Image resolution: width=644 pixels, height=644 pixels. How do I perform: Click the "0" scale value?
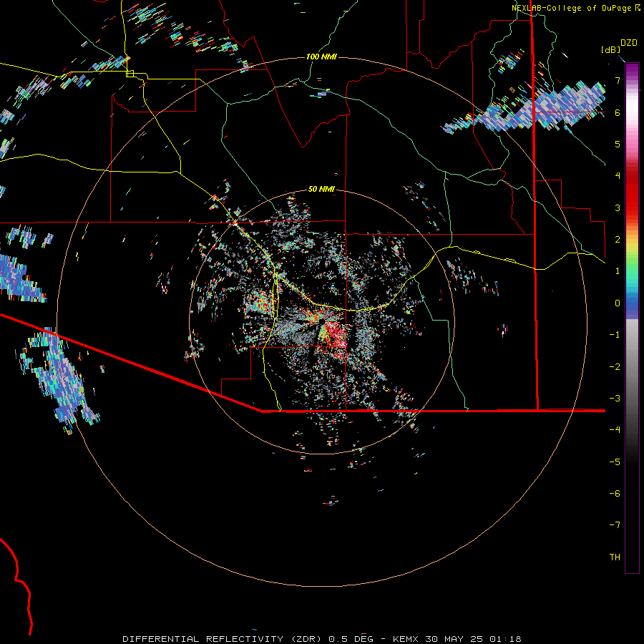click(618, 303)
